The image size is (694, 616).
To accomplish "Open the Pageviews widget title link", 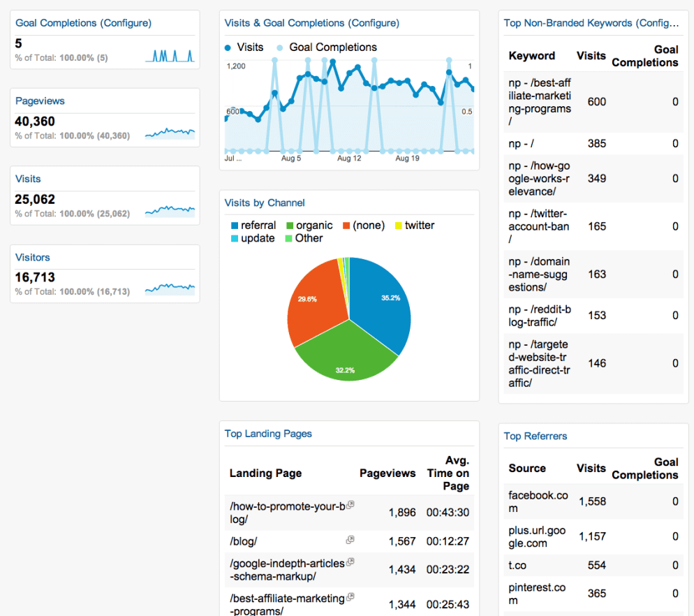I will pos(40,100).
